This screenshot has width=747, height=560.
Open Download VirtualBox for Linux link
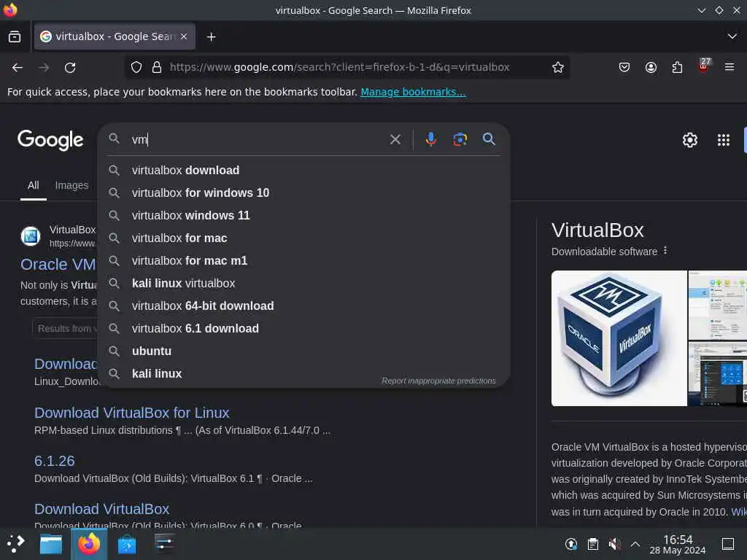click(x=132, y=413)
